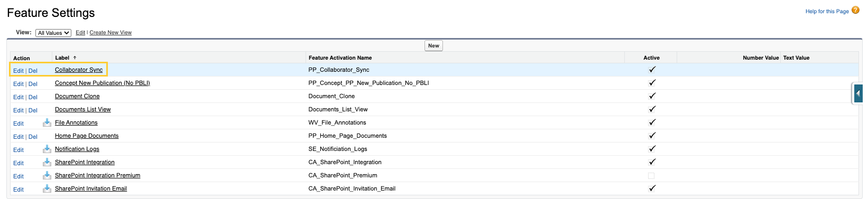Select PP_Collaborator_Sync activation name cell
The image size is (868, 199).
[x=339, y=70]
